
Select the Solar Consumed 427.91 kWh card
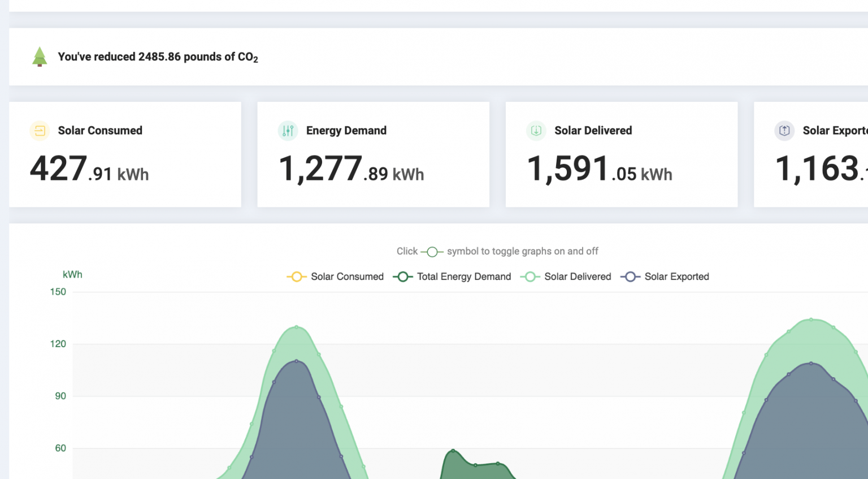(x=125, y=154)
